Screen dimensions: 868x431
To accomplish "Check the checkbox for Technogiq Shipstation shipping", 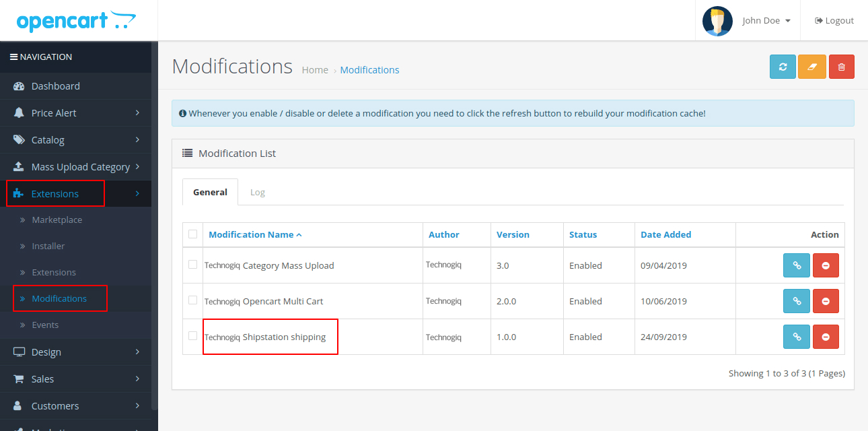I will pos(192,336).
